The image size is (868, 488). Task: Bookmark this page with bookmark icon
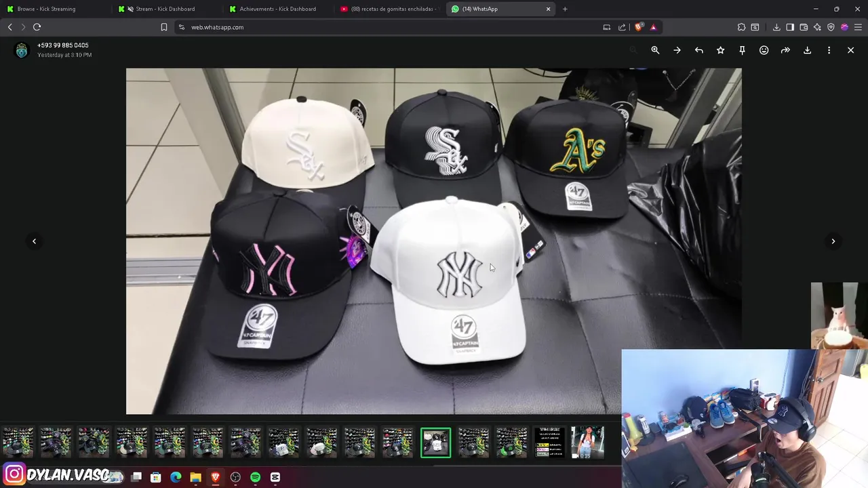[163, 27]
